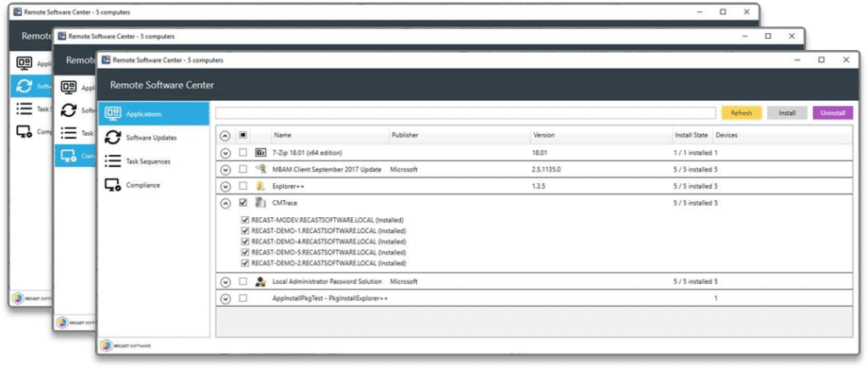Click the 7-Zip application icon

pyautogui.click(x=260, y=152)
